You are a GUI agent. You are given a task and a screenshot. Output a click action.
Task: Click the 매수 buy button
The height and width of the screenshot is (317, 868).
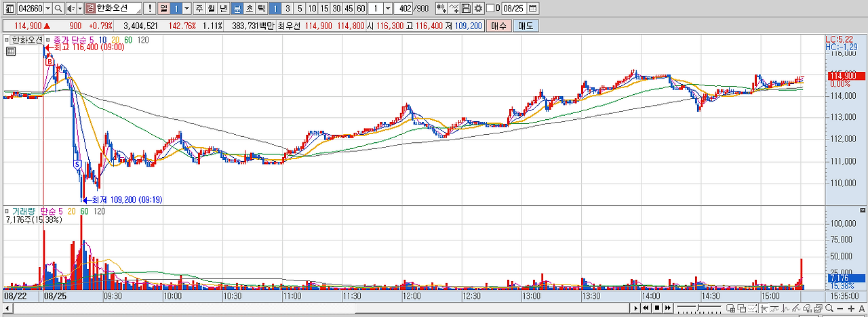tap(498, 26)
